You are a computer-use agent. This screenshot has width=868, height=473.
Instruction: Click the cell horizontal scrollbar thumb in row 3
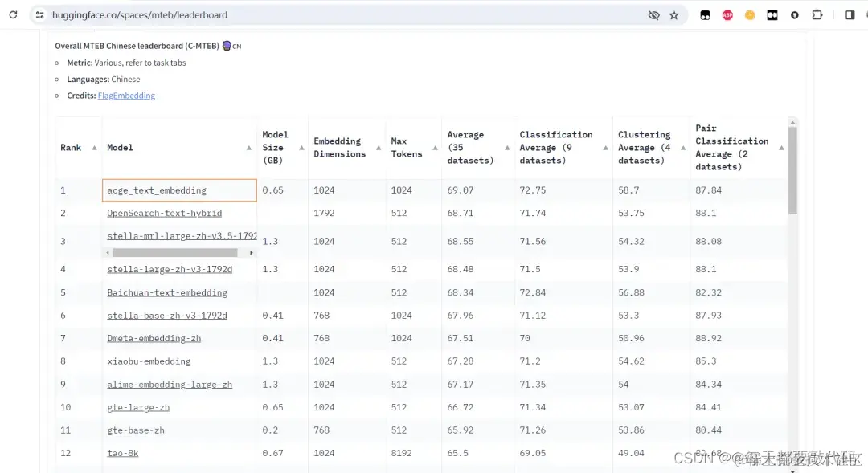(175, 252)
